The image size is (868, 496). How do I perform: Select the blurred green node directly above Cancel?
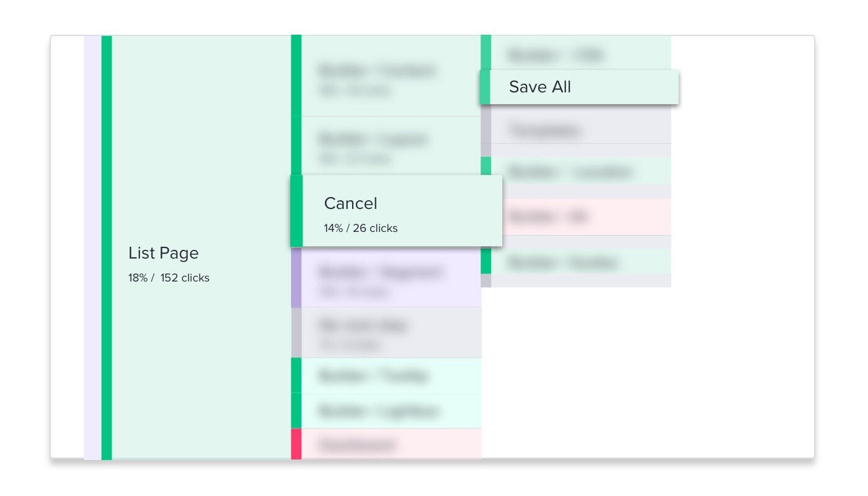coord(386,146)
